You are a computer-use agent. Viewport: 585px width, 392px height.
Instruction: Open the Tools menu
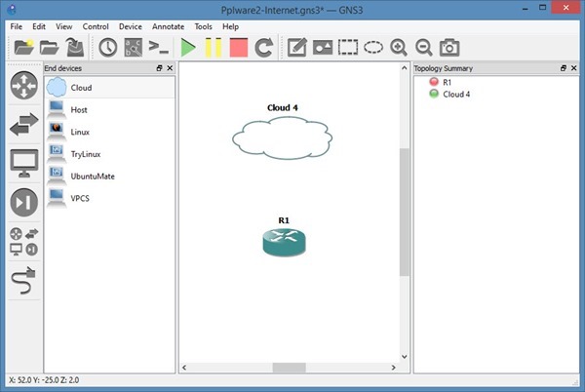coord(203,26)
